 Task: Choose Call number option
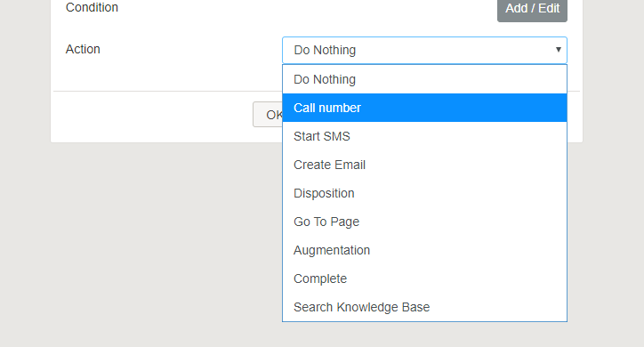tap(424, 108)
